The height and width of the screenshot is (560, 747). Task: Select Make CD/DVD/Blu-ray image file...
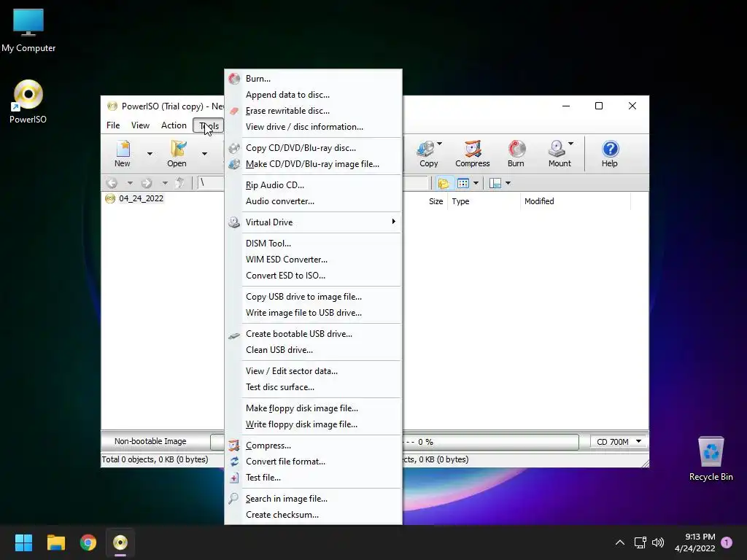tap(313, 164)
